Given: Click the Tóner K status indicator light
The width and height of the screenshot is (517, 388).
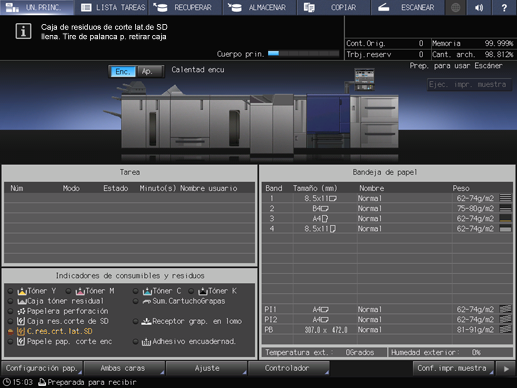Looking at the screenshot, I should 191,291.
